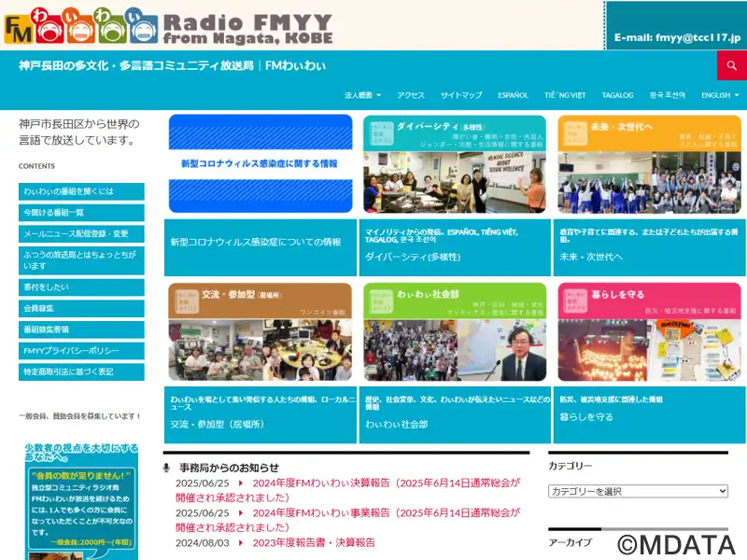Screen dimensions: 747x560
Task: Open FMYYプライバシーポリシー button
Action: point(81,351)
